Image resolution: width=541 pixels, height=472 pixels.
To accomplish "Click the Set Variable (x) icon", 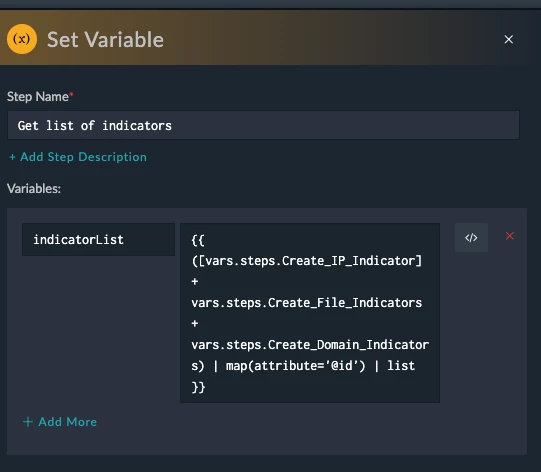I will [22, 39].
